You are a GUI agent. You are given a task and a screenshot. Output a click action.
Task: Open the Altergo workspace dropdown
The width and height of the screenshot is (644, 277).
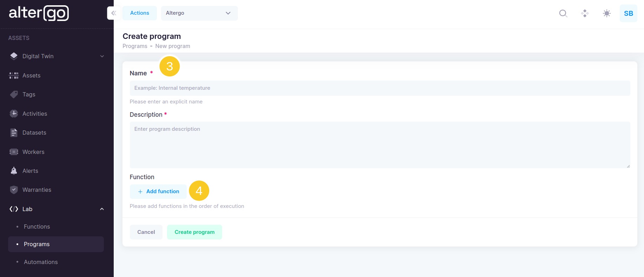(199, 13)
